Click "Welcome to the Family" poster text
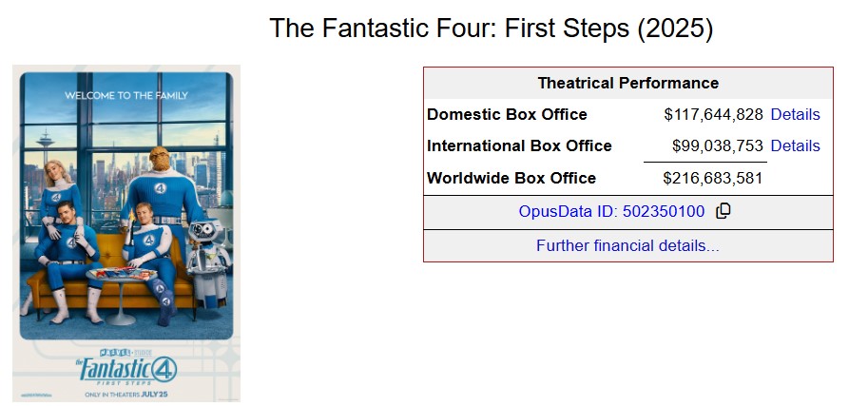This screenshot has width=868, height=406. [126, 95]
